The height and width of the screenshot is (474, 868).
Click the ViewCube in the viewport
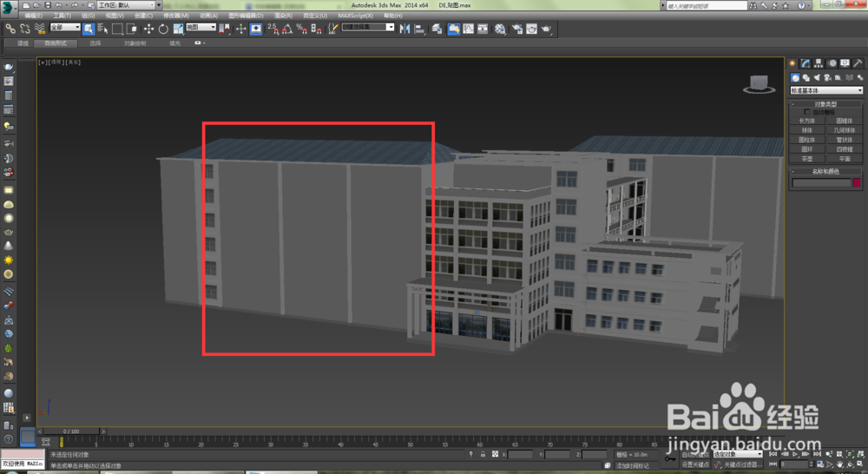(x=759, y=84)
